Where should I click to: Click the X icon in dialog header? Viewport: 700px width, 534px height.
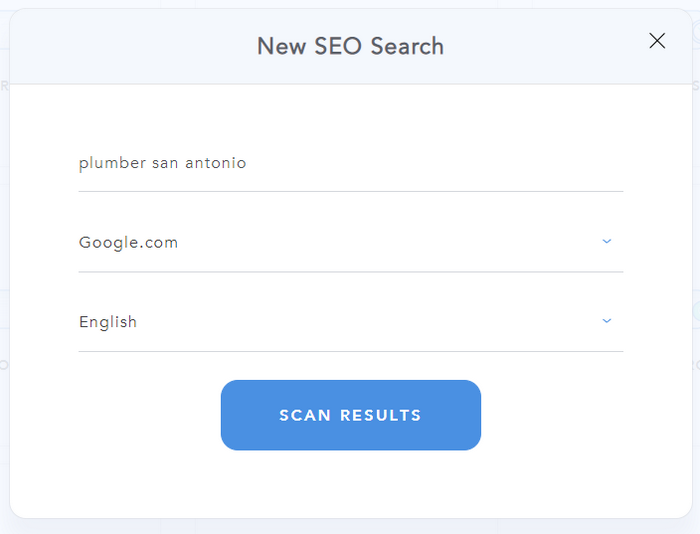click(x=657, y=41)
